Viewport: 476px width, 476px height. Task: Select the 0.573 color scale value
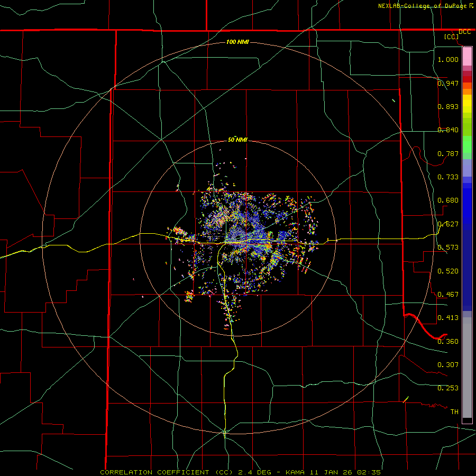(x=448, y=248)
